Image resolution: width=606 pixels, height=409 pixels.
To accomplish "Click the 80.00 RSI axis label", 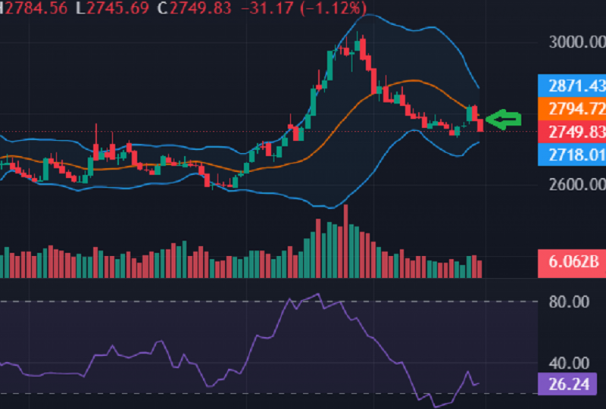I will 570,301.
